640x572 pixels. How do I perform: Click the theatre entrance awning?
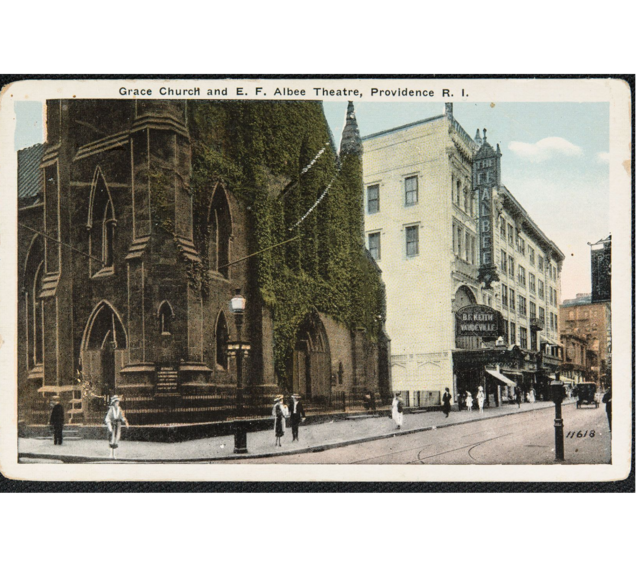500,378
